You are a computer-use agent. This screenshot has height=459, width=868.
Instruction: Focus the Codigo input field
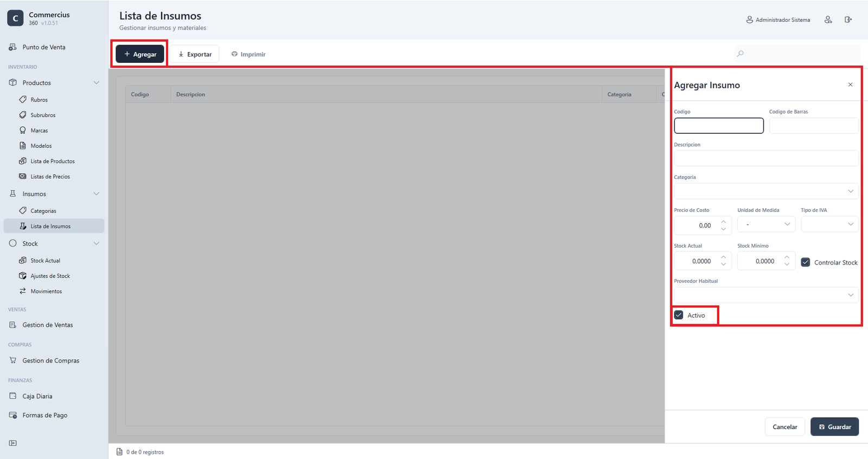(719, 126)
